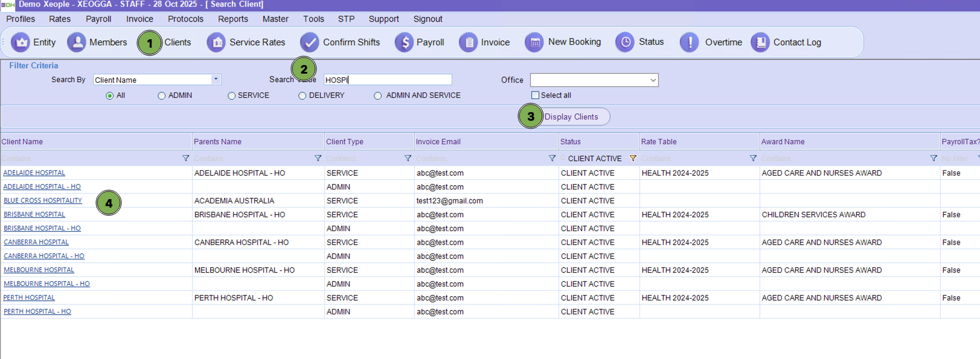Open the Contact Log icon
Screen dimensions: 980x359
[761, 42]
